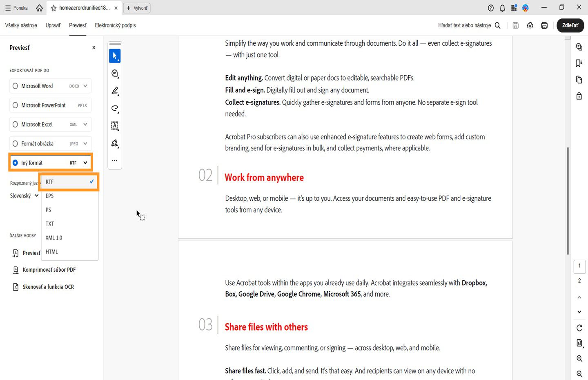Open the comments panel icon in right rail
Image resolution: width=588 pixels, height=380 pixels.
point(579,47)
